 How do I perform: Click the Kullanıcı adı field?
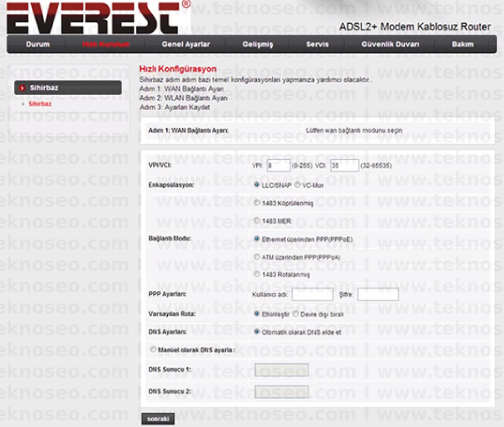point(312,294)
